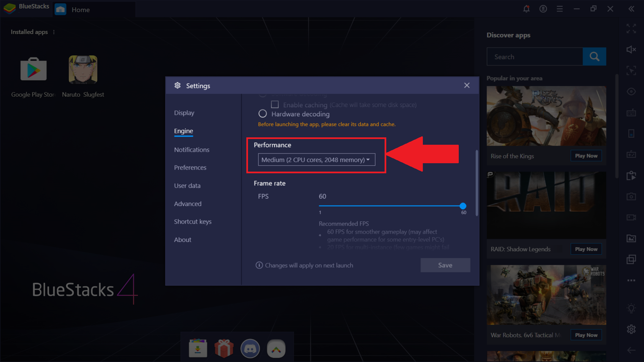Open keyboard controls icon in sidebar
The width and height of the screenshot is (644, 362).
pos(631,113)
